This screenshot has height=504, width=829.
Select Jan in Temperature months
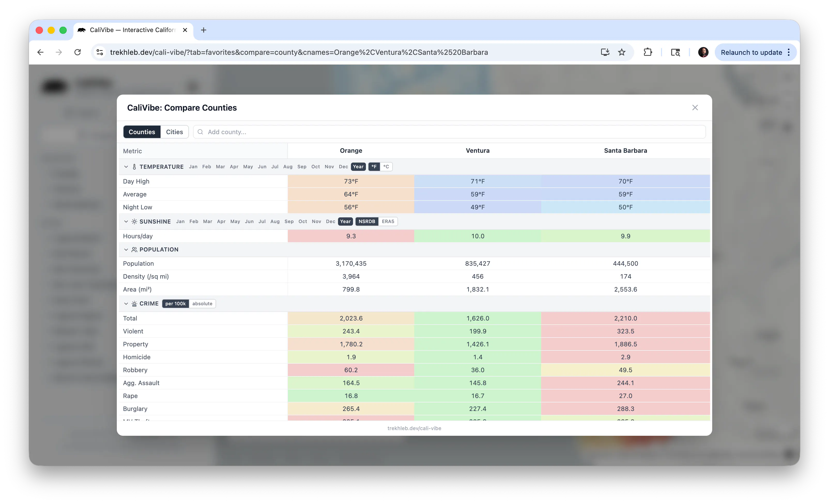pyautogui.click(x=193, y=166)
